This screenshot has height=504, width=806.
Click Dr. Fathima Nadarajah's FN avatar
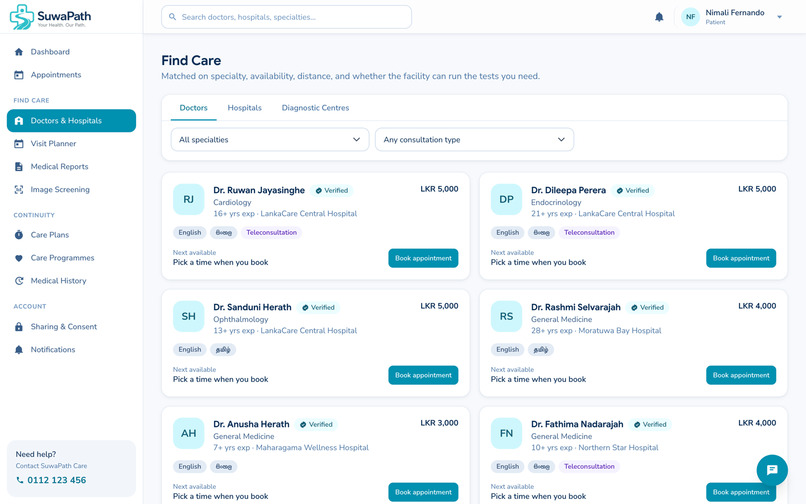click(x=506, y=434)
